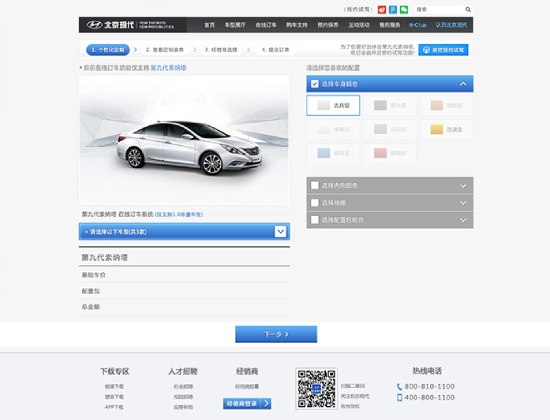Open 互动活动 in navigation bar

[359, 25]
